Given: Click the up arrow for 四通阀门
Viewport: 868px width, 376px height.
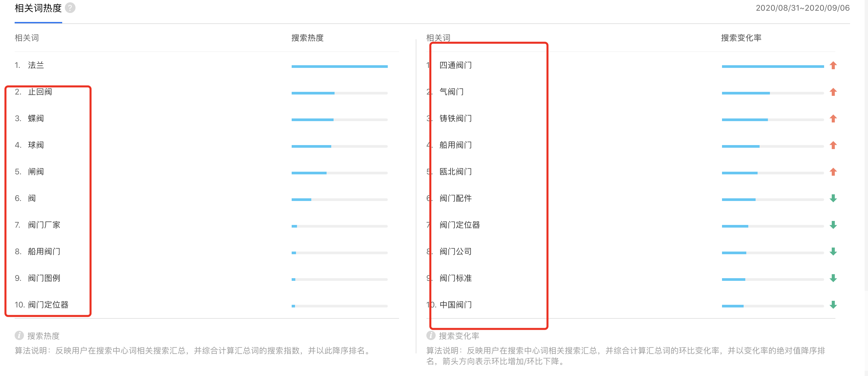Looking at the screenshot, I should tap(833, 65).
